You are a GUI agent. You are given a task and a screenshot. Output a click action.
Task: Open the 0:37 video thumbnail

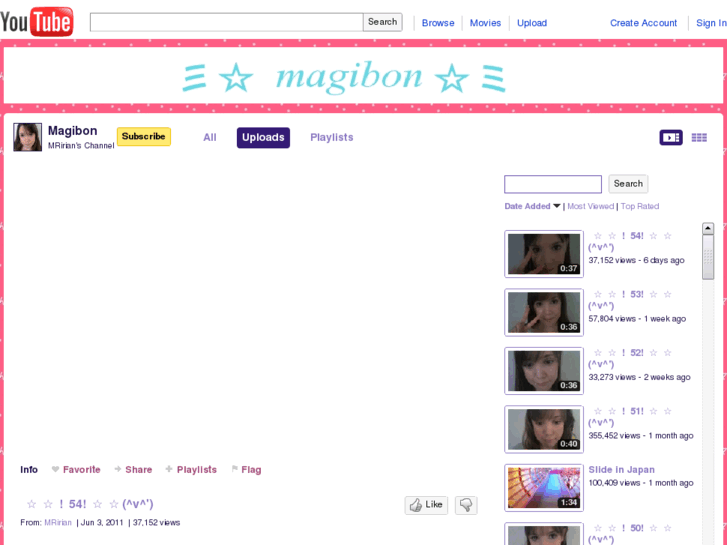544,254
